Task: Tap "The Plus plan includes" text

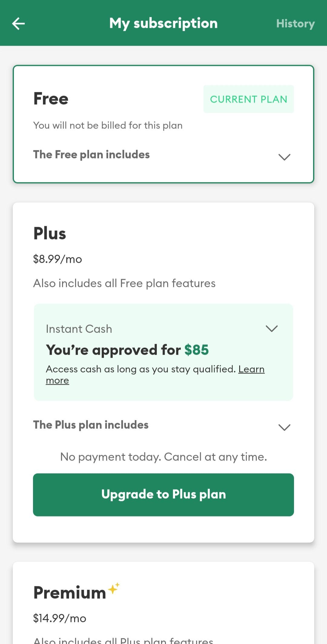Action: coord(91,425)
